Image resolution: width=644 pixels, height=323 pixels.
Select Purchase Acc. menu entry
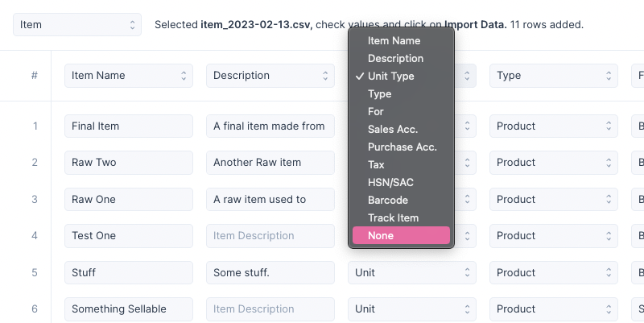[401, 147]
